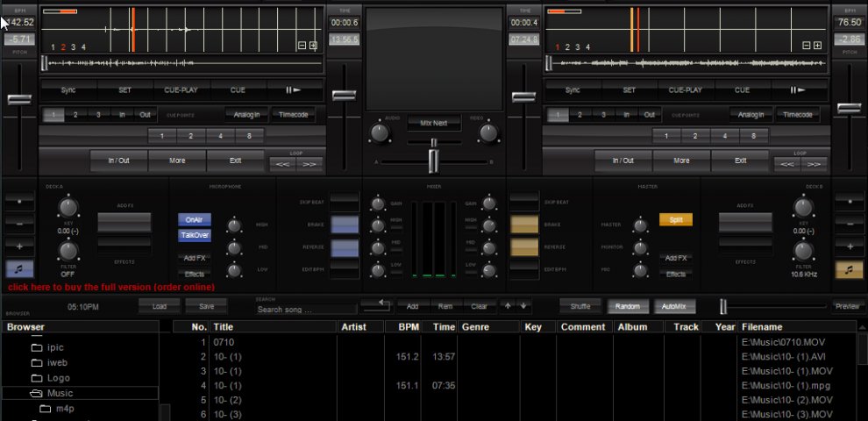Sort playlist by Title column header
868x421 pixels.
click(274, 327)
